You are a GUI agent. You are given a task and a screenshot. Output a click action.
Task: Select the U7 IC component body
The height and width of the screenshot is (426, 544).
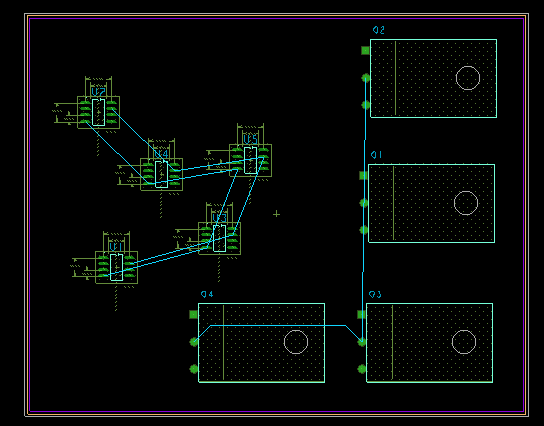point(99,112)
